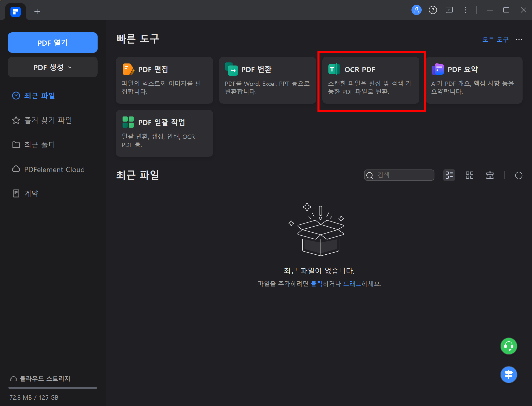Maximize the PDFelement window
The height and width of the screenshot is (406, 532).
(x=506, y=10)
